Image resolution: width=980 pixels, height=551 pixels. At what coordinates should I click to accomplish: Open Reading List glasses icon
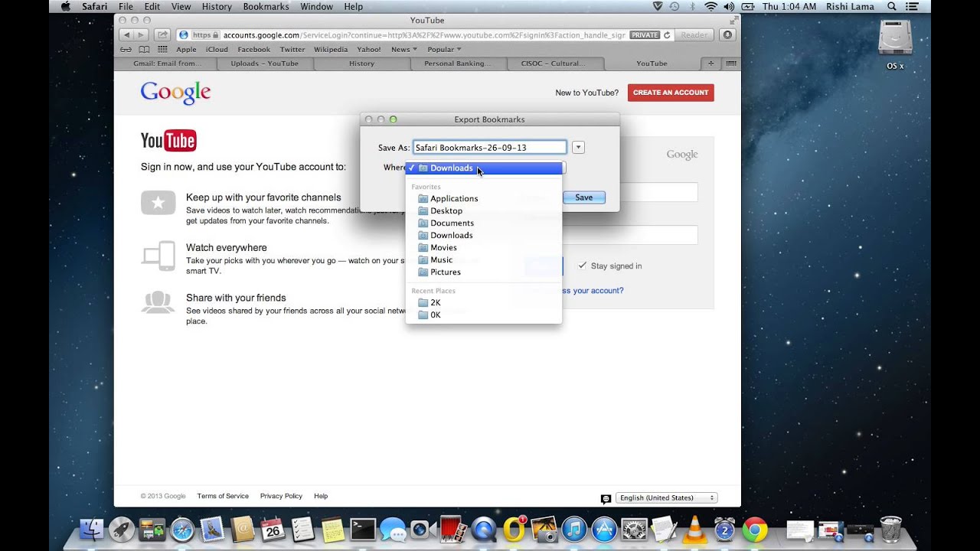pyautogui.click(x=126, y=49)
